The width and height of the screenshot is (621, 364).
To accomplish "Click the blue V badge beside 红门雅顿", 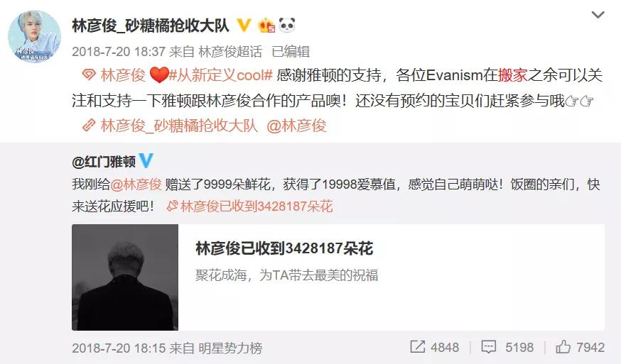I will [x=146, y=160].
